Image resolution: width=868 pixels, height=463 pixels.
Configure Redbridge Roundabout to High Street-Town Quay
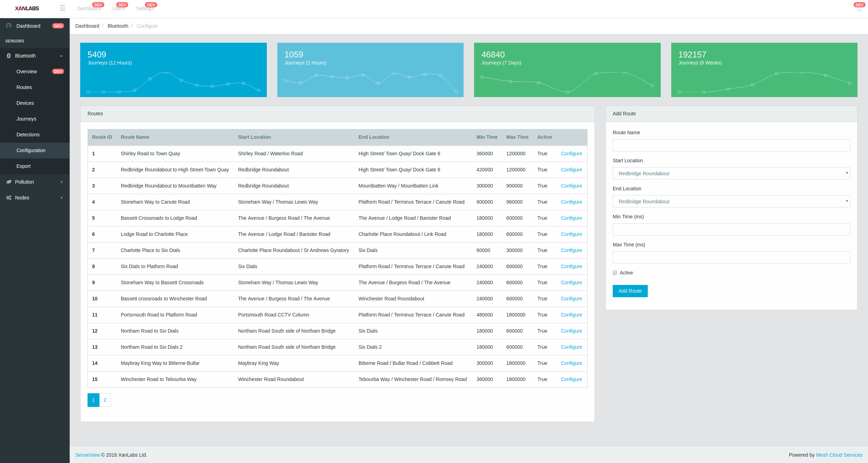pyautogui.click(x=571, y=170)
